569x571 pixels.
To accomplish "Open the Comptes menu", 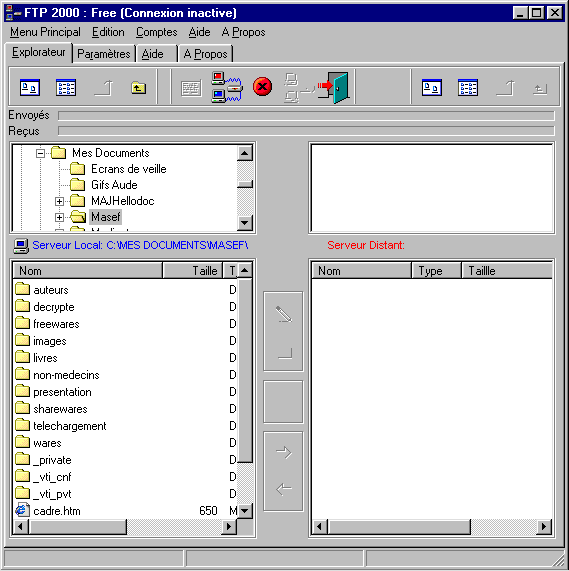I will pyautogui.click(x=157, y=32).
